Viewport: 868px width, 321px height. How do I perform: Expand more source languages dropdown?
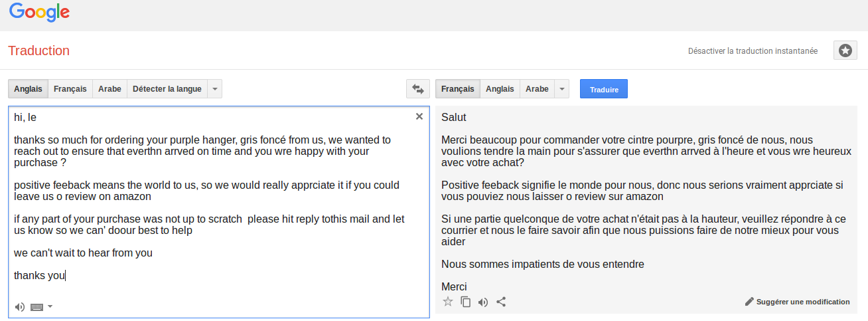(x=214, y=89)
